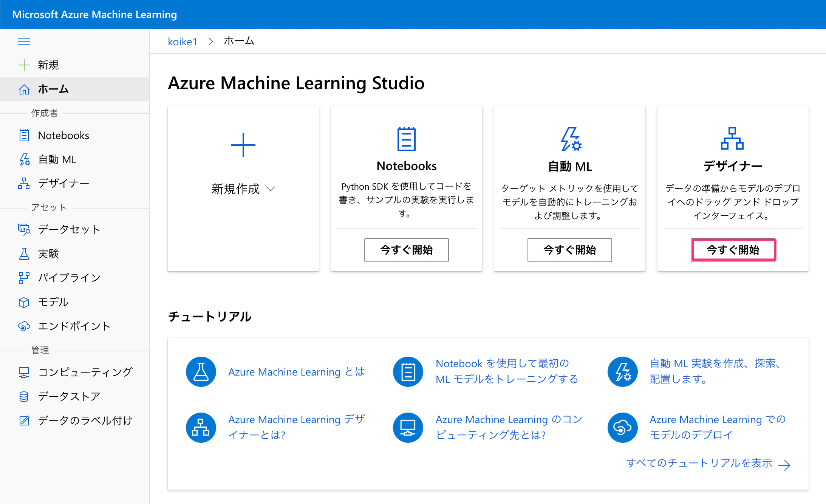Click the データストア database icon in the sidebar

[24, 396]
